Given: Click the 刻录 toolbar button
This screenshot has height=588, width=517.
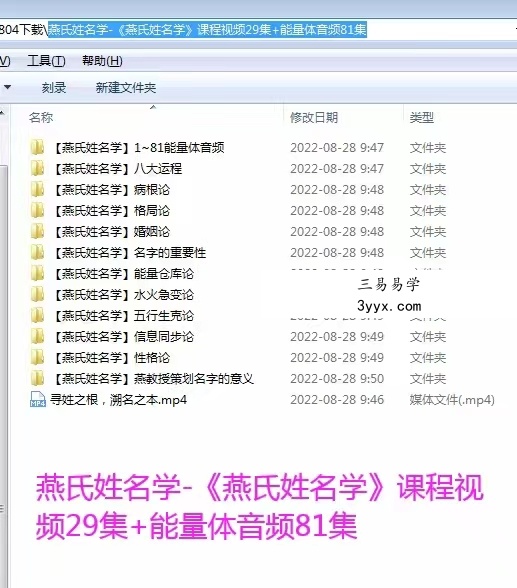Looking at the screenshot, I should pos(54,88).
